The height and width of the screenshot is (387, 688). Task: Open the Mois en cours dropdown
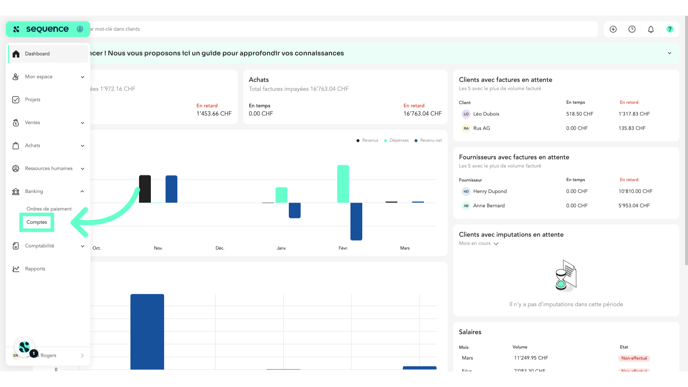[479, 244]
